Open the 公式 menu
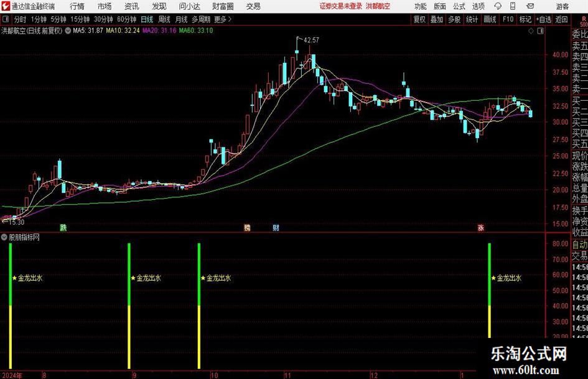The width and height of the screenshot is (588, 379). (x=459, y=6)
